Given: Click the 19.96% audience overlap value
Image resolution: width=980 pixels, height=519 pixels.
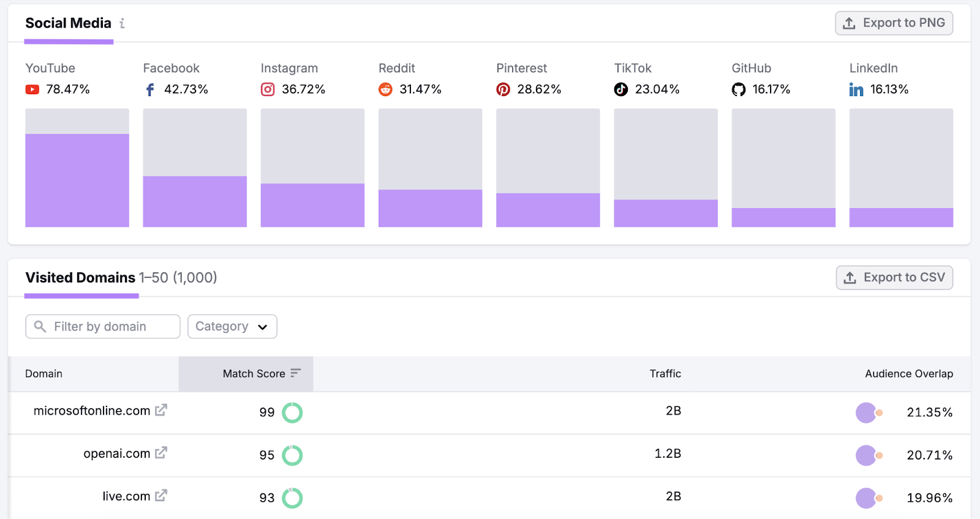Looking at the screenshot, I should (x=930, y=498).
